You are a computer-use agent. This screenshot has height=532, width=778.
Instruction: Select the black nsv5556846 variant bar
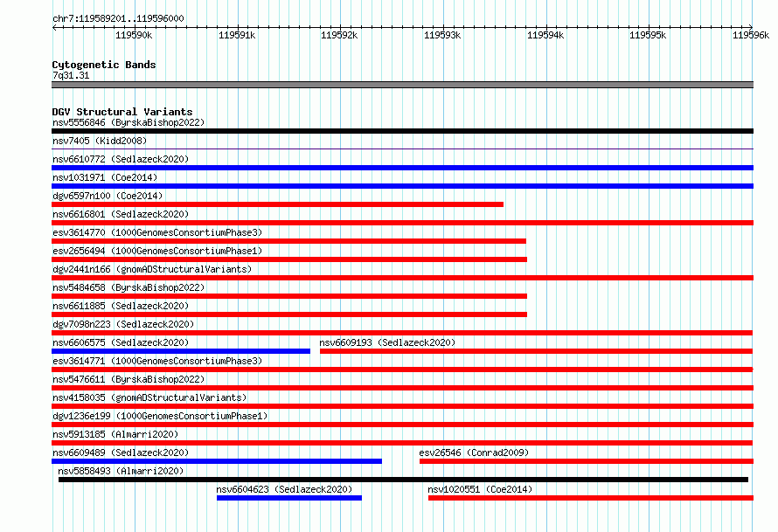pyautogui.click(x=402, y=131)
